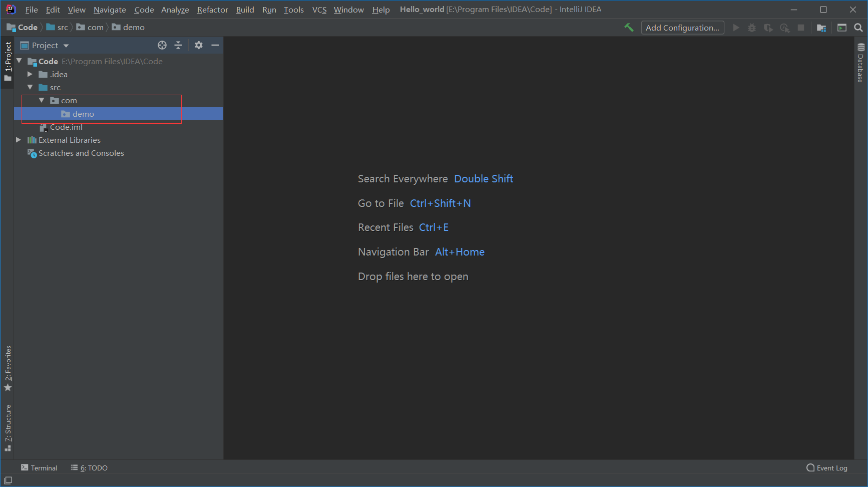Screen dimensions: 868x487
Task: Click the Add Configuration button
Action: 682,28
